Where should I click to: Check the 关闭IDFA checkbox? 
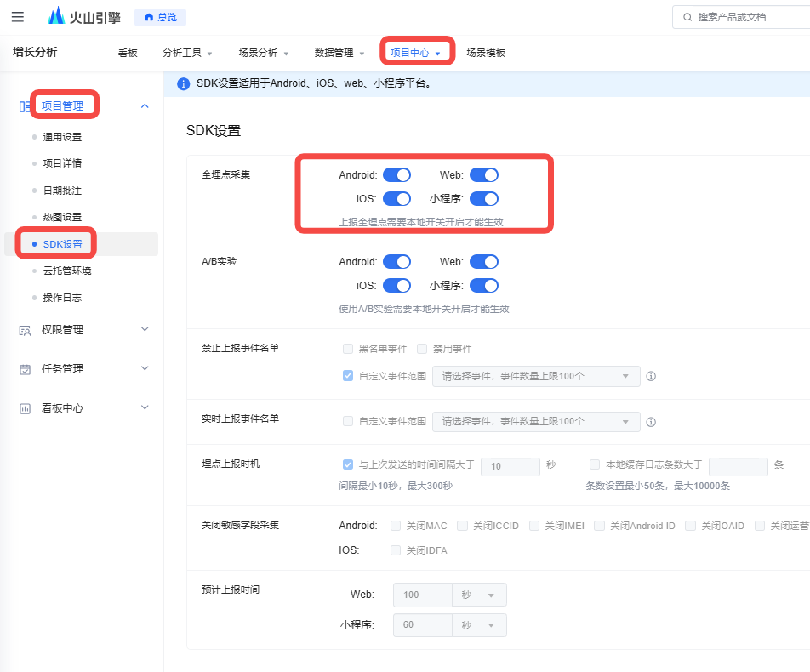[396, 550]
